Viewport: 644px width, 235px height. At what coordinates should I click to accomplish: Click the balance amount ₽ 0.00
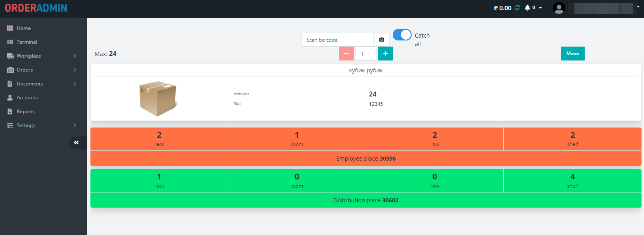point(502,8)
